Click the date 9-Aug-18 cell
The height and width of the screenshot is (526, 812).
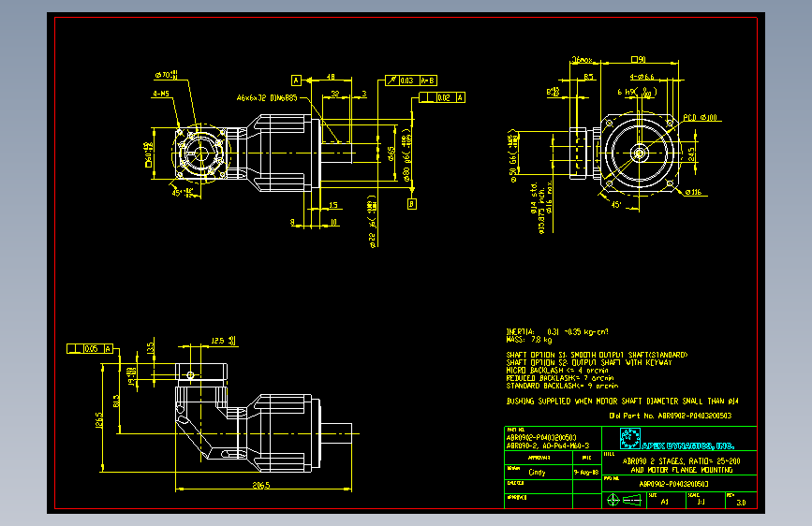click(586, 472)
